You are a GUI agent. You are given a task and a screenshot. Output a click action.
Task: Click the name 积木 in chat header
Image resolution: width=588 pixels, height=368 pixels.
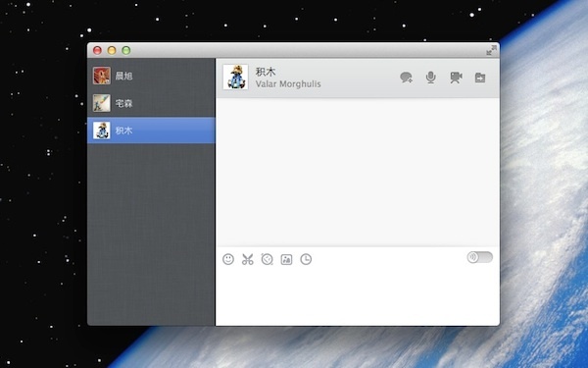pyautogui.click(x=266, y=72)
